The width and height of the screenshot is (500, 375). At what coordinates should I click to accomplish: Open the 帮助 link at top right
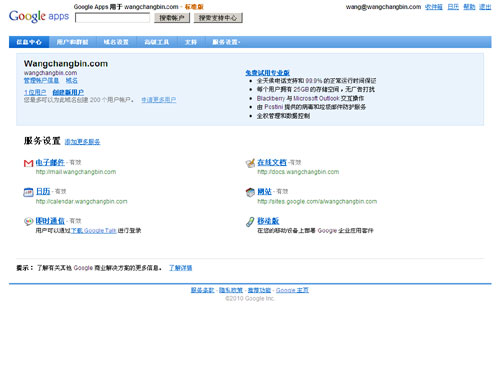click(x=469, y=7)
